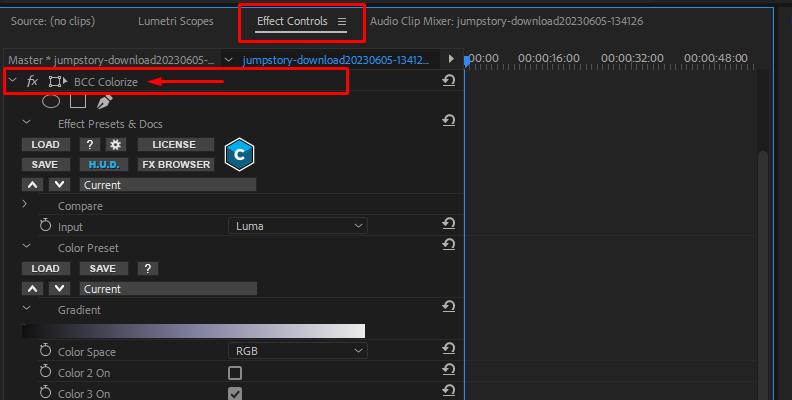The height and width of the screenshot is (400, 792).
Task: Reset the Input parameter
Action: click(449, 223)
